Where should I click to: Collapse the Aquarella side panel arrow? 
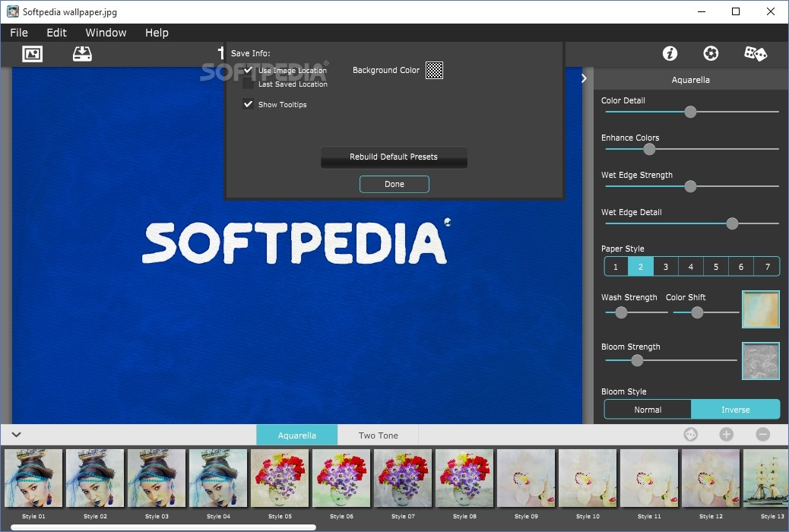click(x=584, y=78)
